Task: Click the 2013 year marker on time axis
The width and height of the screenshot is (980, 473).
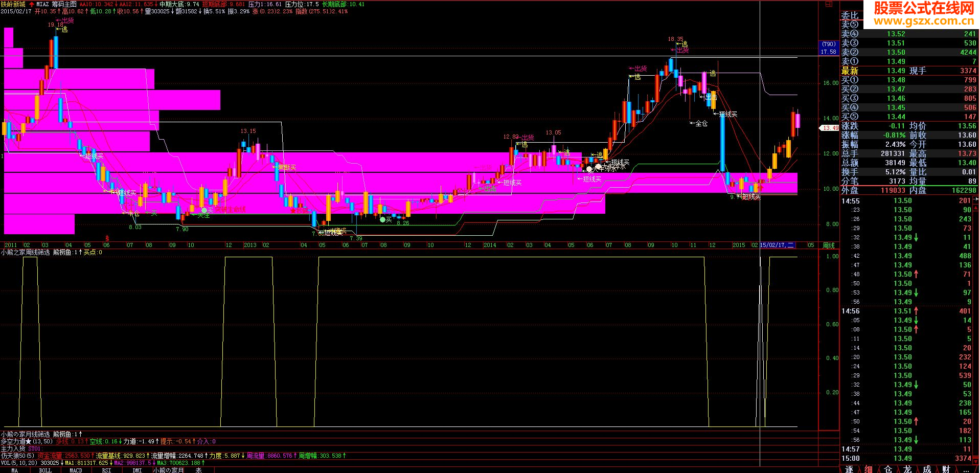Action: (x=250, y=245)
